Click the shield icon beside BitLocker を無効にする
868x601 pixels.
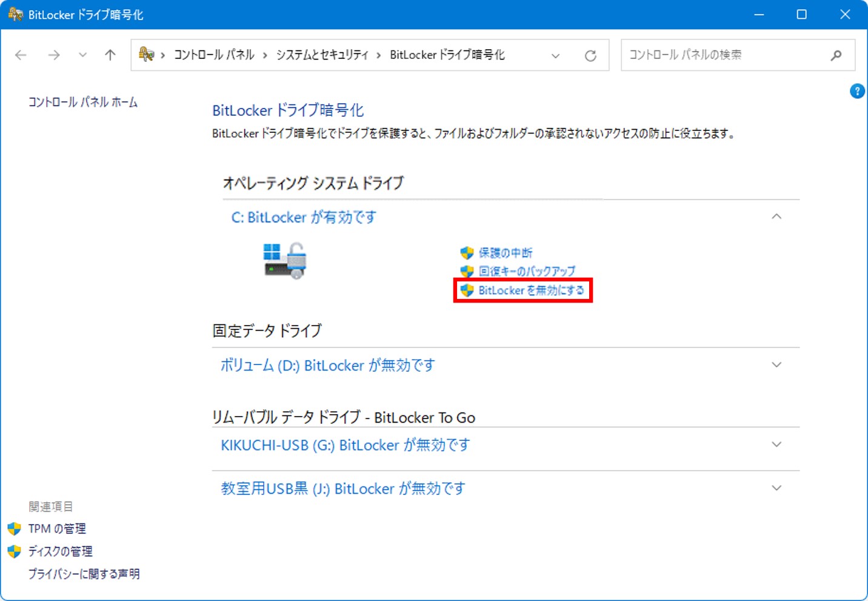click(467, 290)
